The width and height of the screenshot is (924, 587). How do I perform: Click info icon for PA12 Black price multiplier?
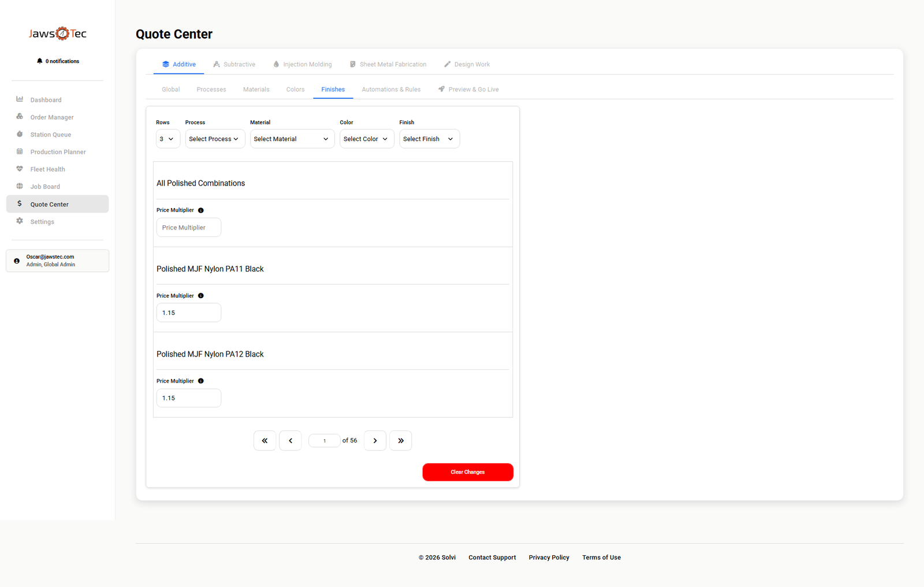[201, 381]
